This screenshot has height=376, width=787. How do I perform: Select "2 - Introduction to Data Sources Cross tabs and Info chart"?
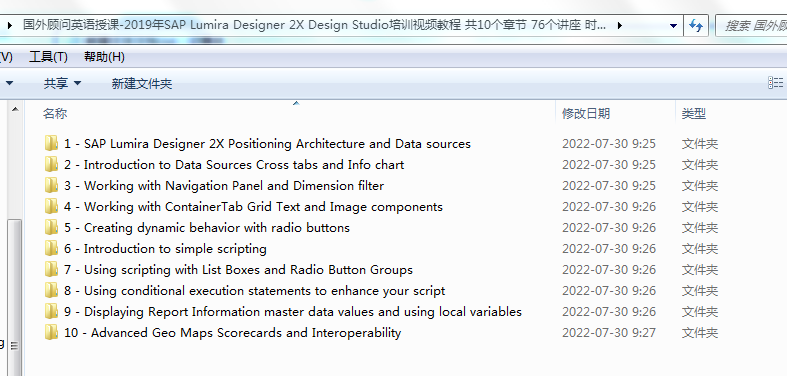point(234,165)
